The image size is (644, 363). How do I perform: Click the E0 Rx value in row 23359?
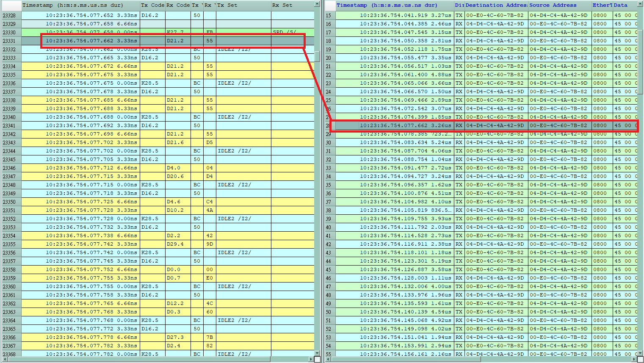click(210, 278)
